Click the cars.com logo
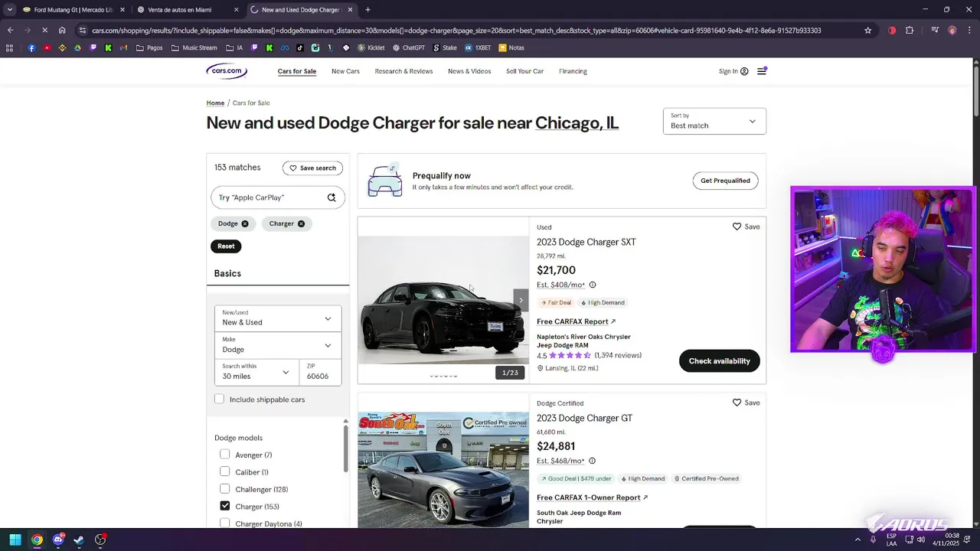Image resolution: width=980 pixels, height=551 pixels. point(227,71)
